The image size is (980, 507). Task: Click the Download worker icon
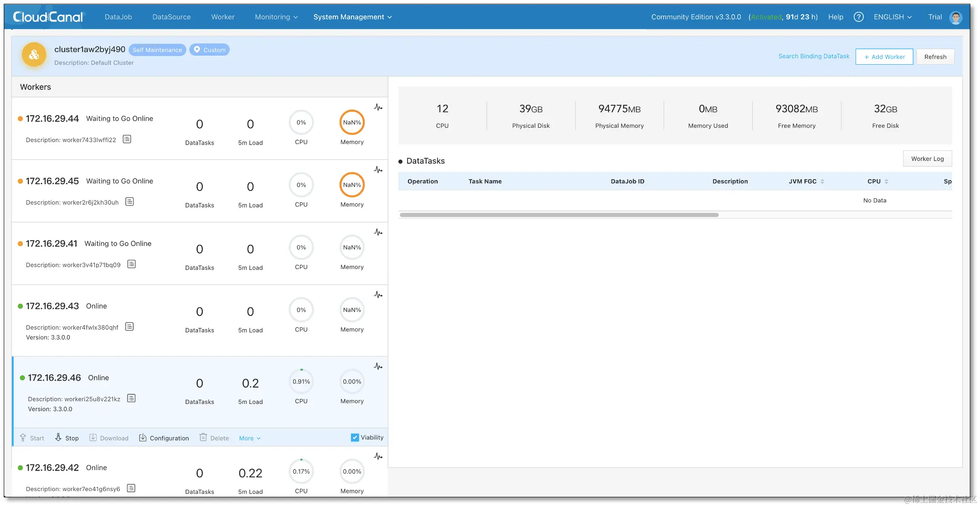pyautogui.click(x=93, y=438)
